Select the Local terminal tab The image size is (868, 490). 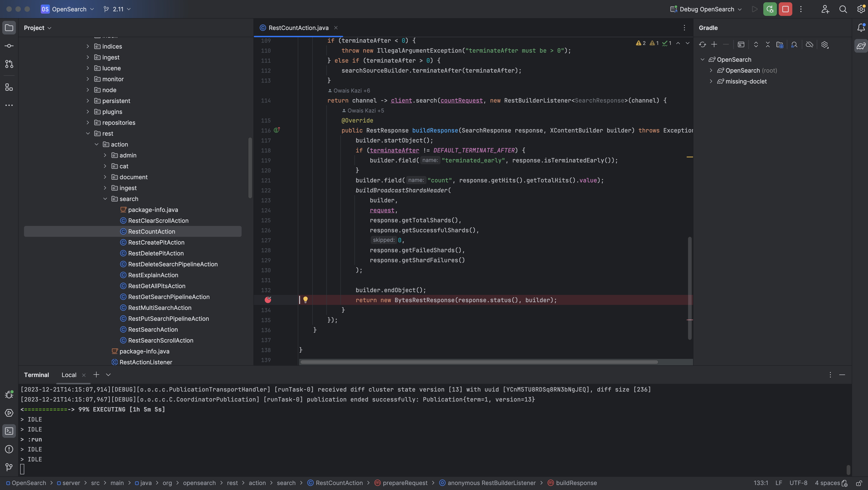click(69, 375)
